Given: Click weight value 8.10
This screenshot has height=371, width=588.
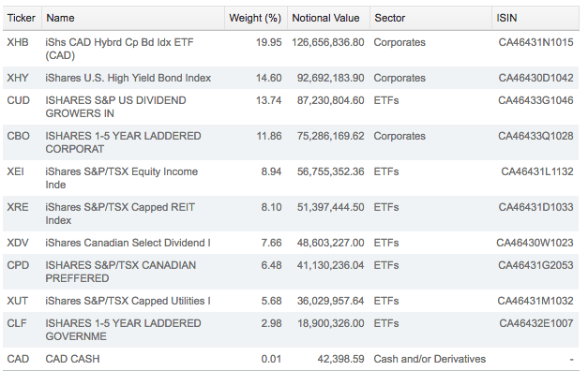Looking at the screenshot, I should pos(271,207).
